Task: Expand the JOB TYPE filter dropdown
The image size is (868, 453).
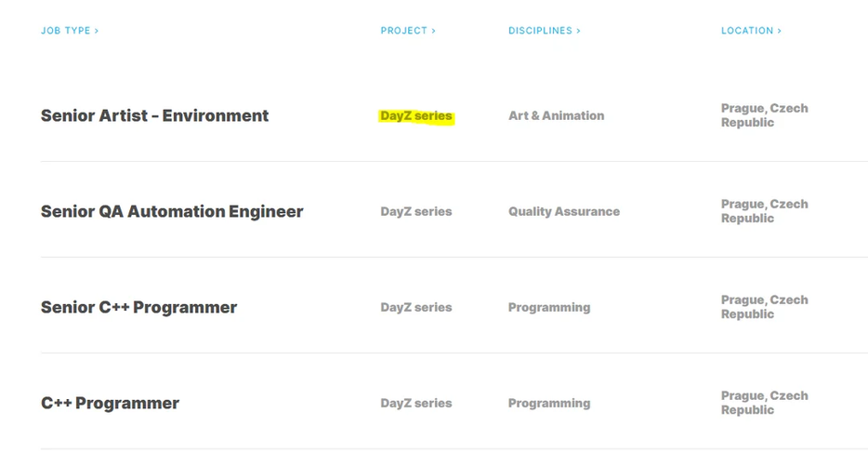Action: tap(70, 31)
